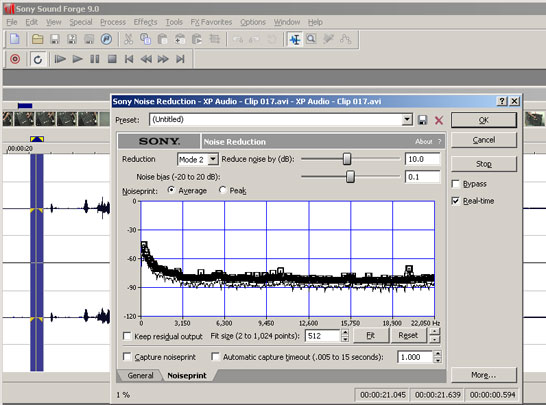Image resolution: width=546 pixels, height=405 pixels.
Task: Expand the Preset dropdown list
Action: [x=407, y=119]
